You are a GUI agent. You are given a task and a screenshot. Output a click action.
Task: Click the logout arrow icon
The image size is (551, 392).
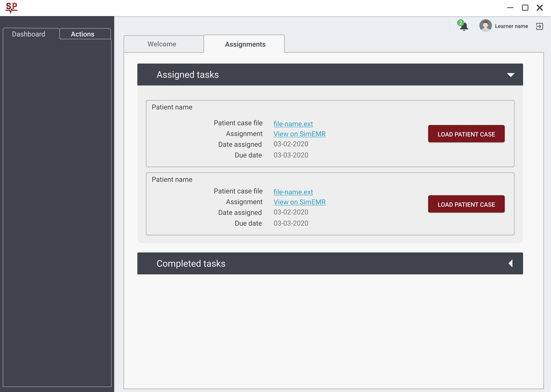539,26
